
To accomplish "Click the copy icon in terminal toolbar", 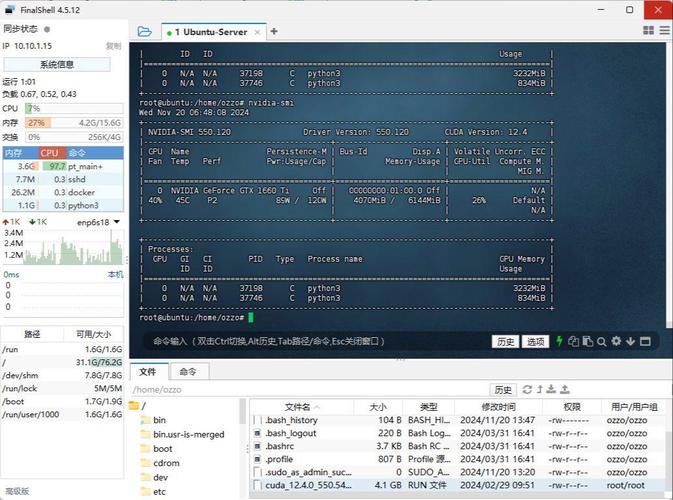I will pyautogui.click(x=573, y=341).
